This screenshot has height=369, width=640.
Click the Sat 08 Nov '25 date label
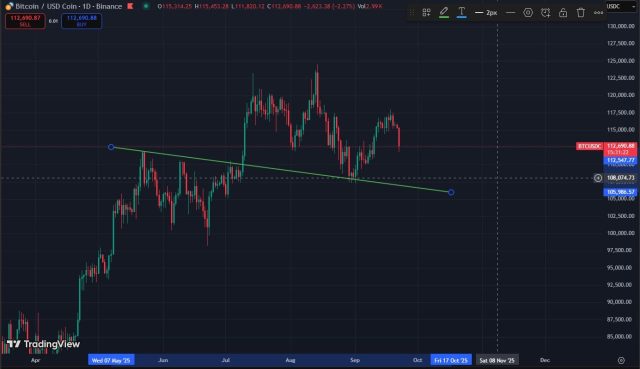tap(497, 360)
